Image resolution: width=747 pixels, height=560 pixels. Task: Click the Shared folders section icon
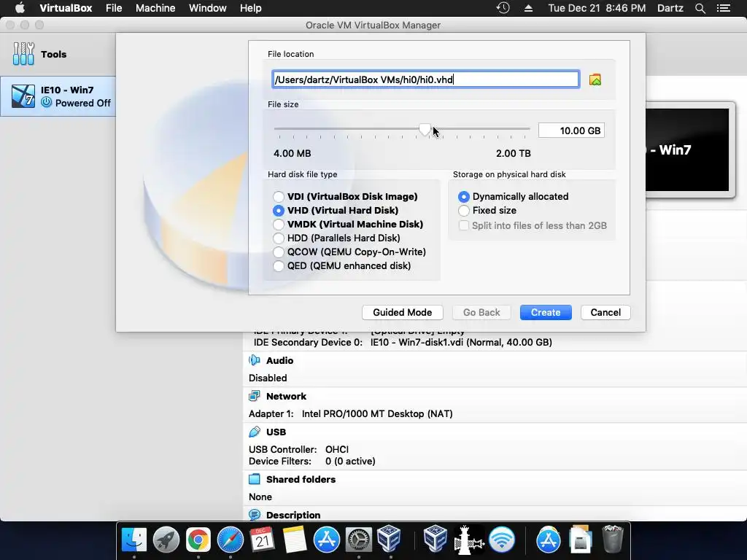point(255,479)
